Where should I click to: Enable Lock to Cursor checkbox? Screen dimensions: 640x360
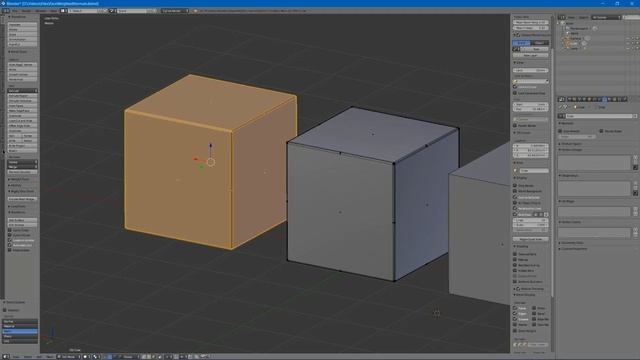(515, 87)
